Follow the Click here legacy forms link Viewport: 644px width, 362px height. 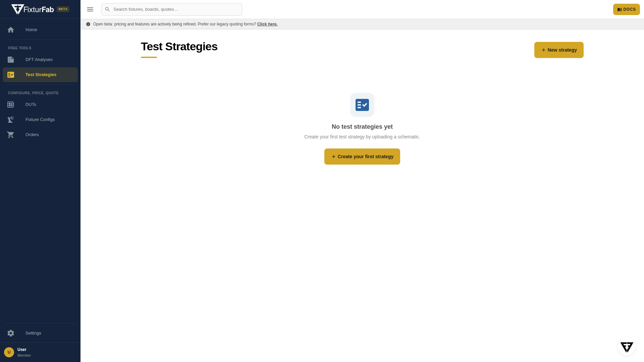[267, 24]
